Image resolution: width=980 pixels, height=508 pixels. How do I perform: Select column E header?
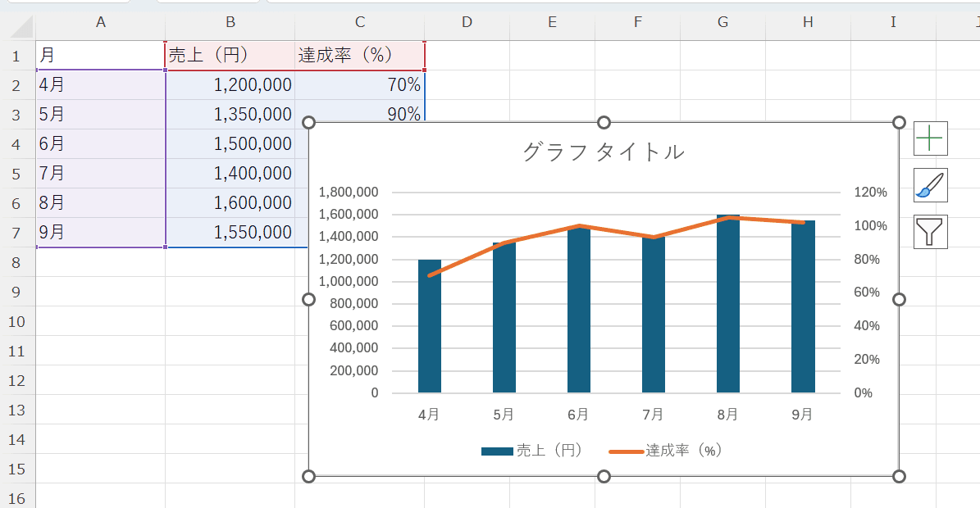[x=552, y=22]
